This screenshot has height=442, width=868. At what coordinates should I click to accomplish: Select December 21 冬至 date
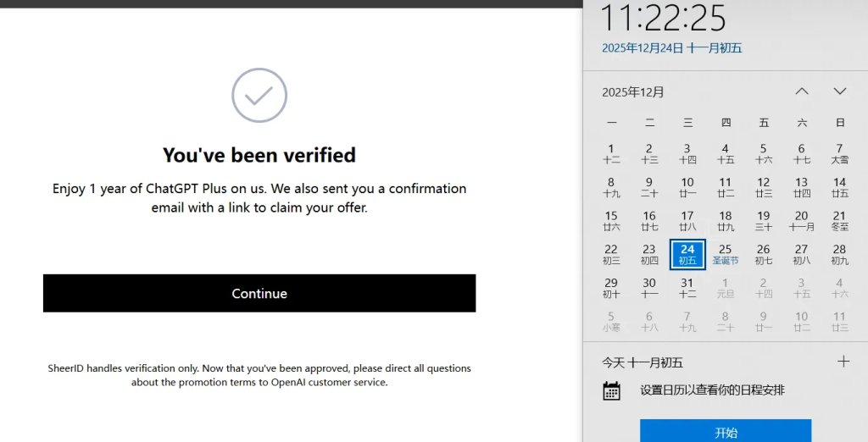[x=839, y=220]
